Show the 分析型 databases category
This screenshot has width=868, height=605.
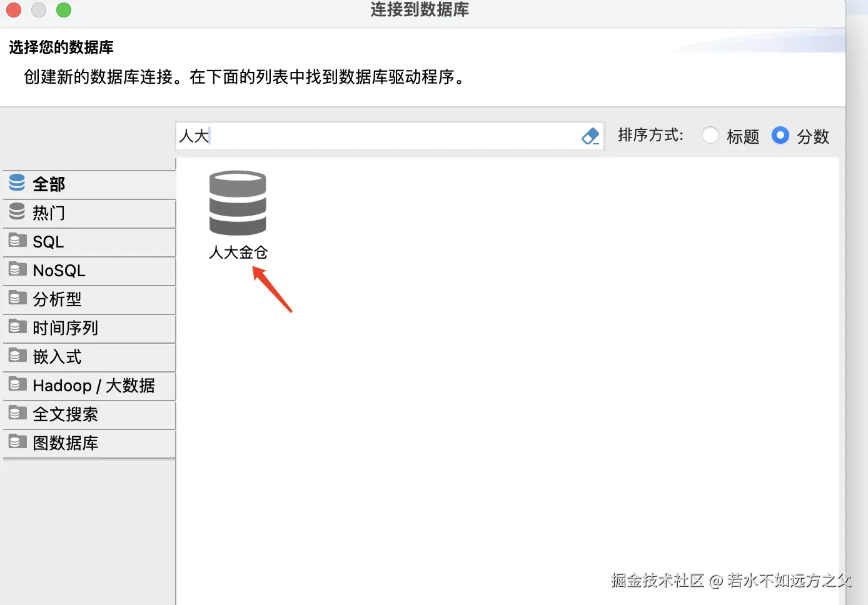click(89, 299)
